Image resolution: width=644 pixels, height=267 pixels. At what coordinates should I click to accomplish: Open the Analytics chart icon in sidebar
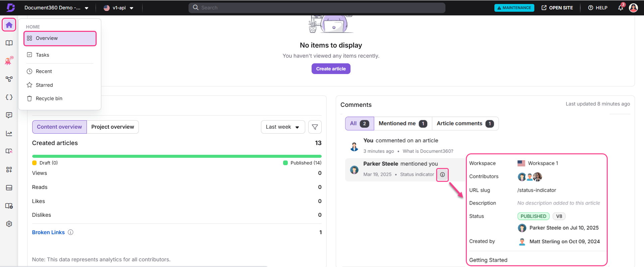pos(9,133)
